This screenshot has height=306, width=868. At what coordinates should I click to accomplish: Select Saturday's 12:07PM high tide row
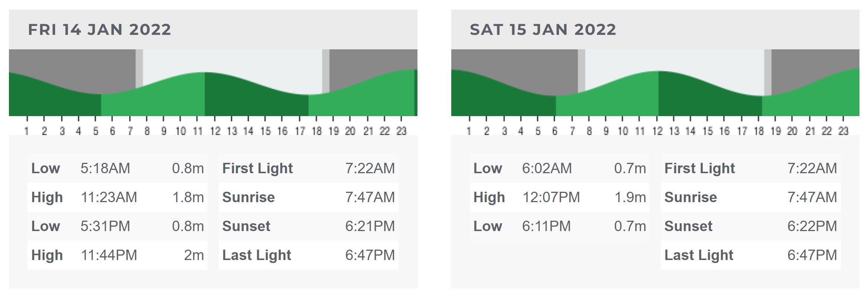(560, 197)
